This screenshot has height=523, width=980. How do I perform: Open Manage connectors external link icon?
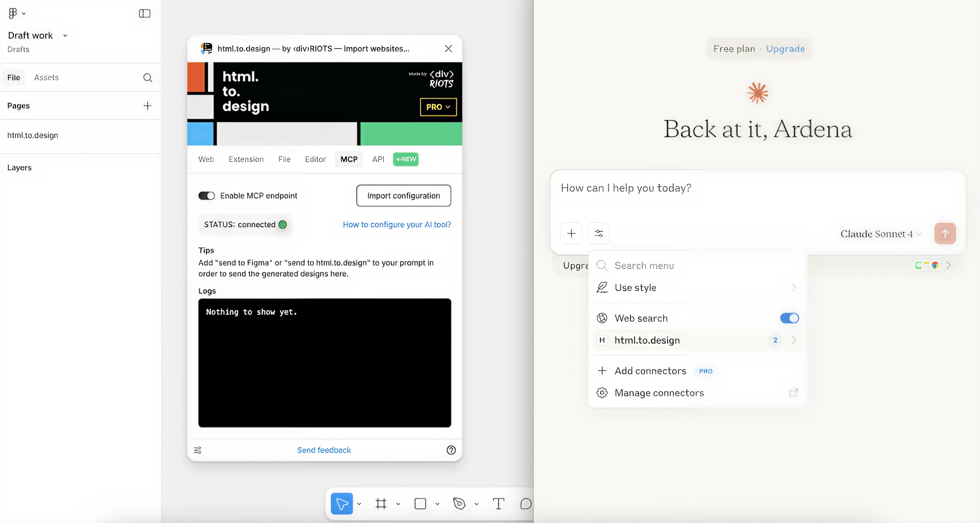tap(794, 392)
